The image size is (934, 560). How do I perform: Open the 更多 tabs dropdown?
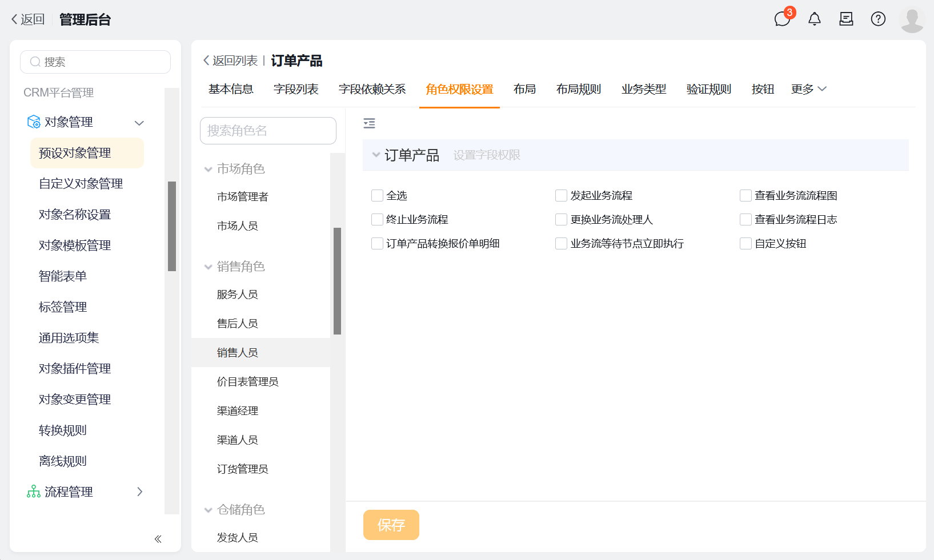click(x=808, y=89)
